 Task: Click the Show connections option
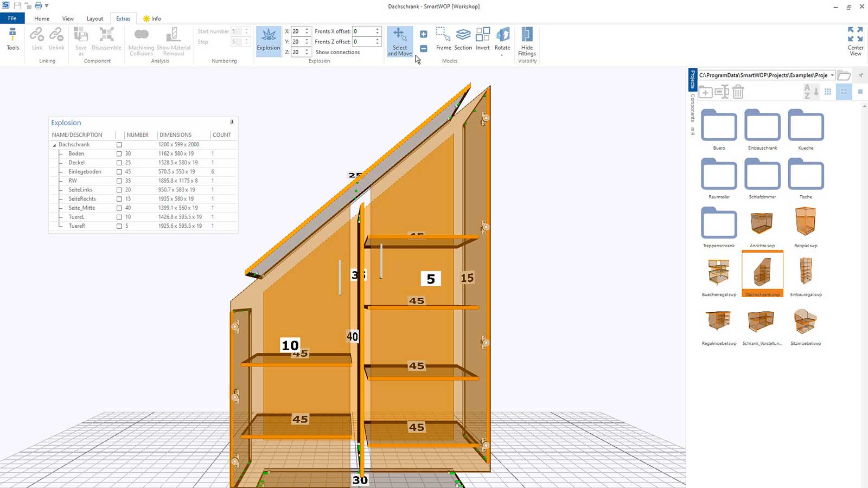[x=337, y=52]
